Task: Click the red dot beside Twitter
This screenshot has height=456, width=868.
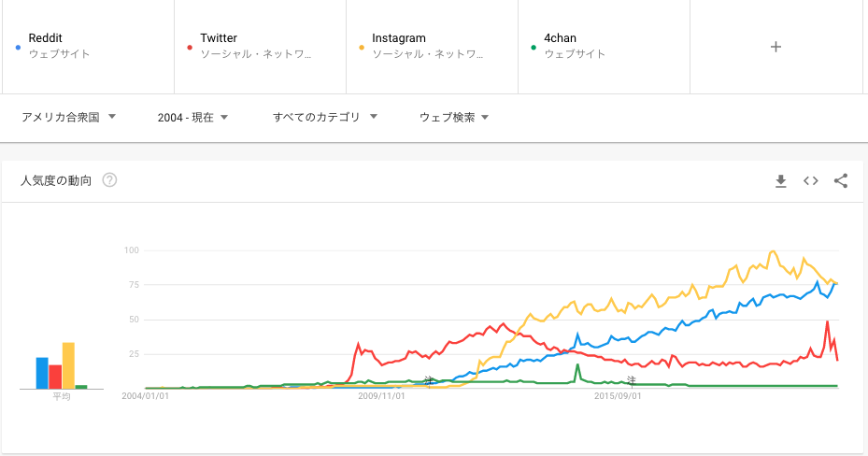Action: pos(190,48)
